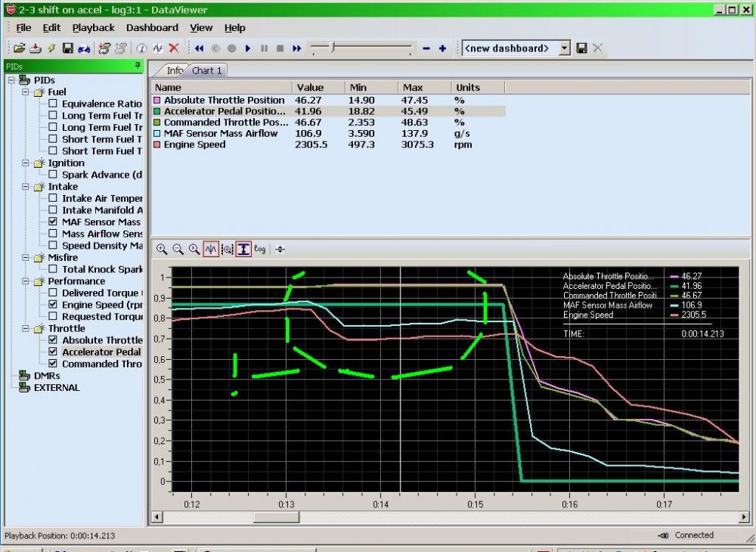Click the fast forward playback button
756x552 pixels.
(296, 48)
